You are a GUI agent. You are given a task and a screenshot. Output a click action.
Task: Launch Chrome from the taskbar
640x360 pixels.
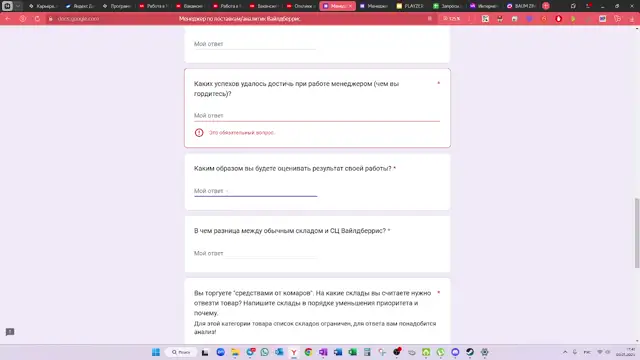(308, 352)
